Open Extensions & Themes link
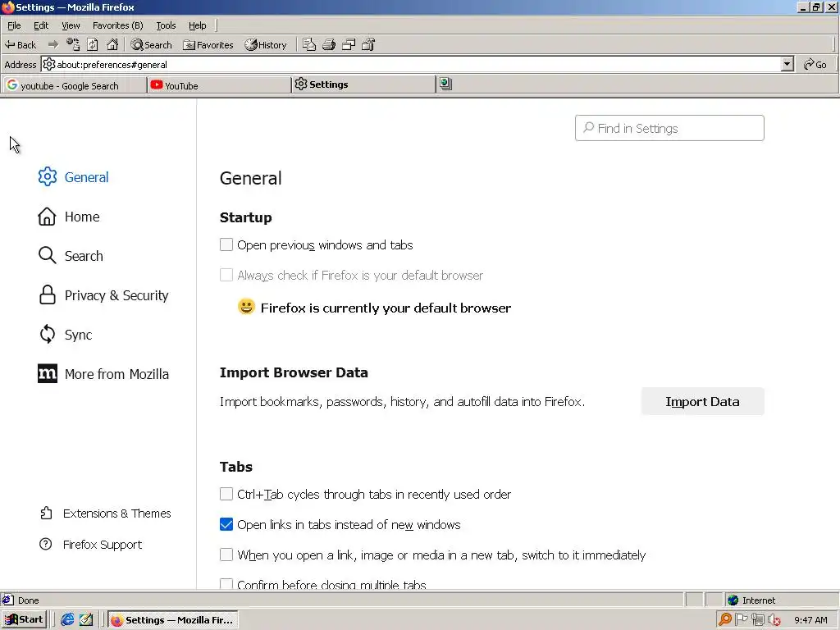 coord(106,514)
